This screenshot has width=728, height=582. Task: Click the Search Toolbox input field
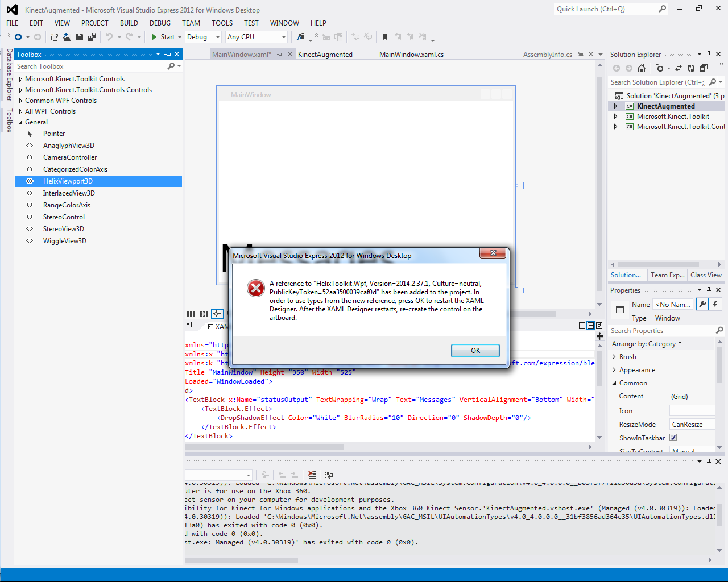[90, 66]
